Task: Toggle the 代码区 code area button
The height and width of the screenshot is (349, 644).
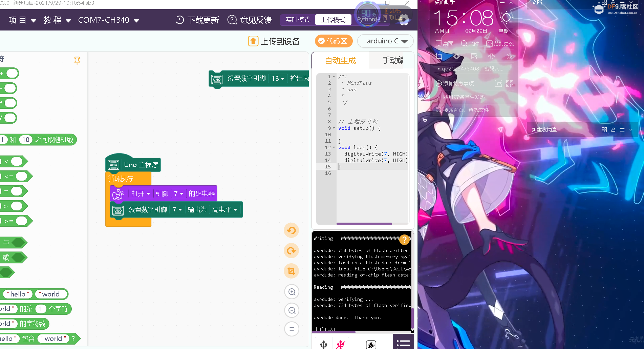Action: coord(334,41)
